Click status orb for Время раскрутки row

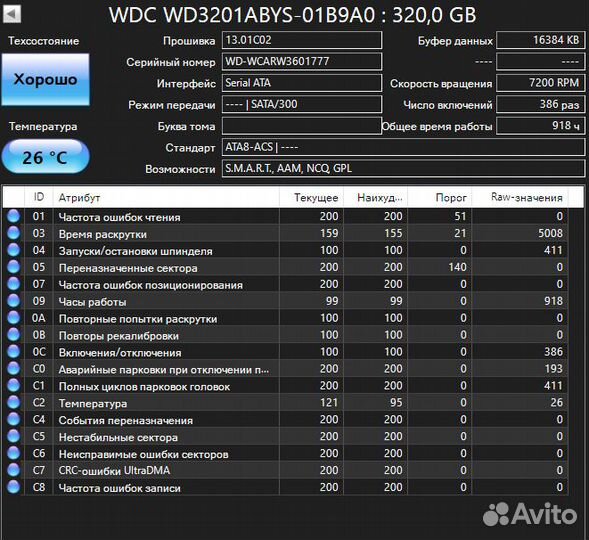pos(14,234)
